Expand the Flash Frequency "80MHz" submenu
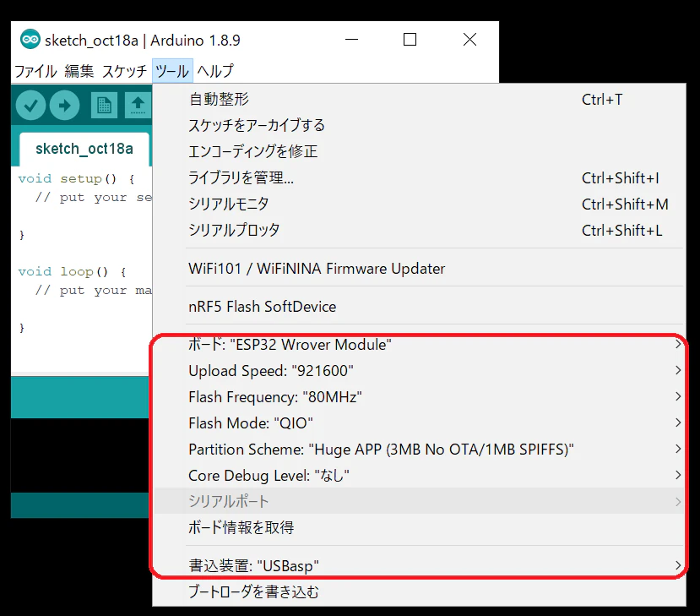 [419, 396]
